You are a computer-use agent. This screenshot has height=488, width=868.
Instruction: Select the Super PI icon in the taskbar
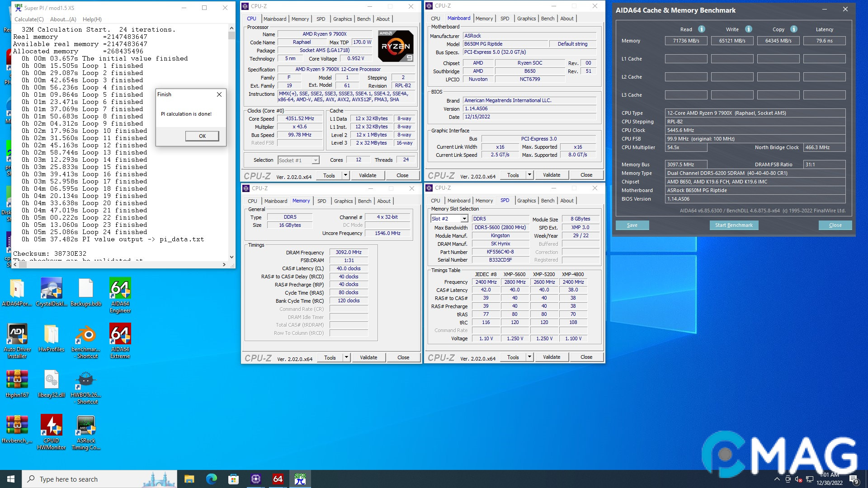(299, 479)
